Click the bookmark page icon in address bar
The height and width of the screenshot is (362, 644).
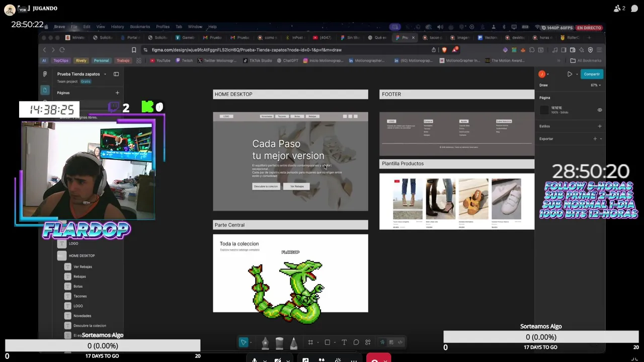click(134, 50)
